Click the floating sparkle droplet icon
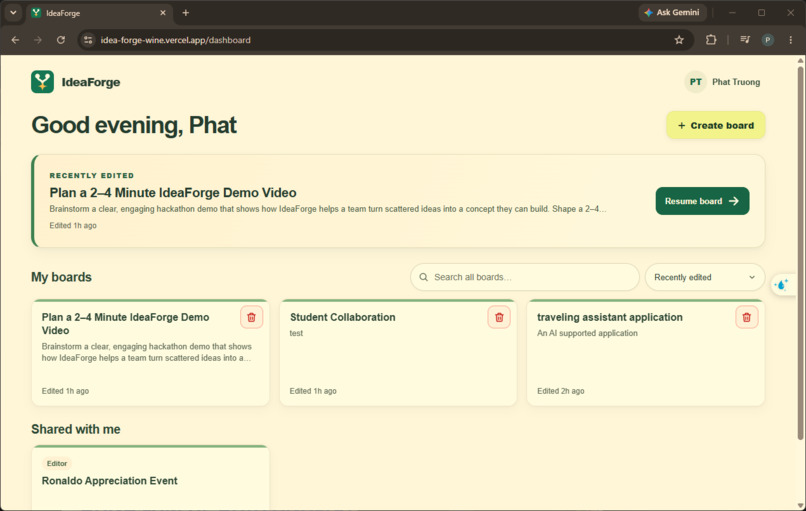Viewport: 806px width, 511px height. (781, 284)
